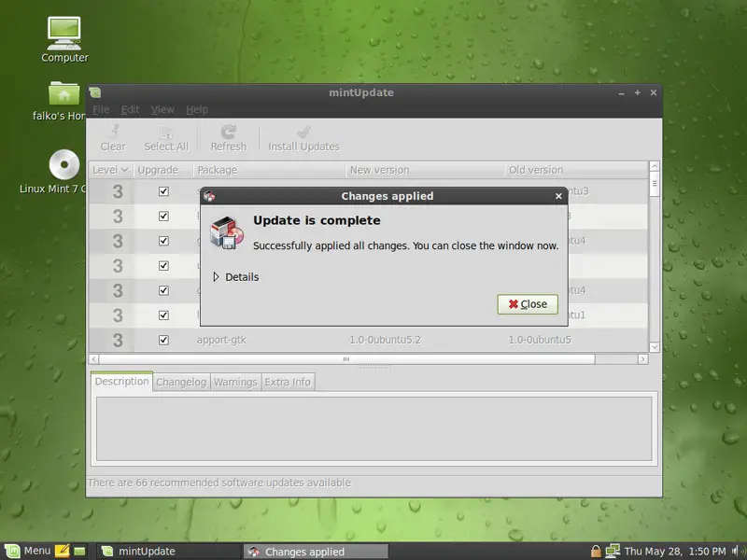Click the package list scroll-down arrow
This screenshot has height=560, width=747.
coord(655,347)
